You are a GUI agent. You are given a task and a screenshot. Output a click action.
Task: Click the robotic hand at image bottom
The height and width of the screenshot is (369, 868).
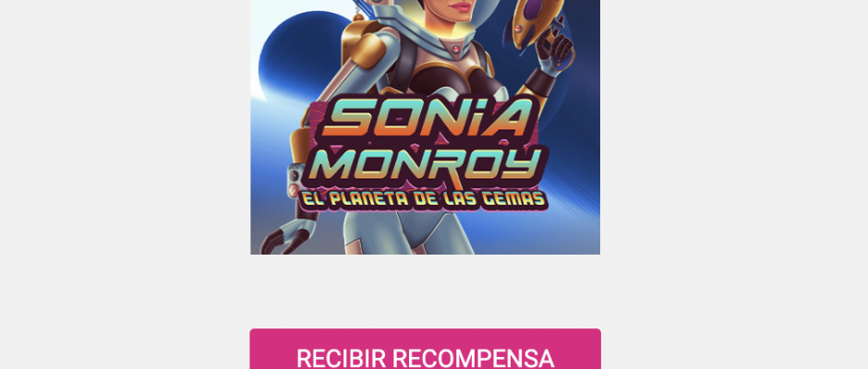point(289,236)
